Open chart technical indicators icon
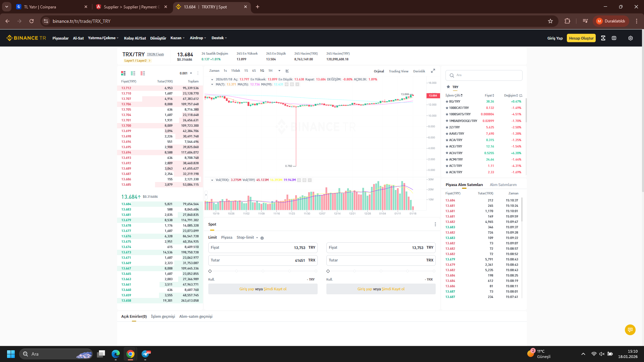Viewport: 644px width, 362px height. [287, 71]
